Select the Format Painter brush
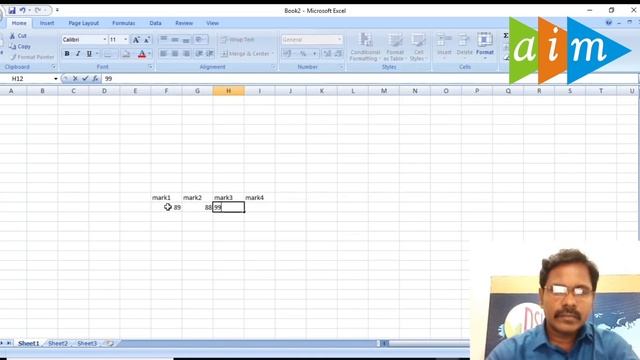Viewport: 640px width, 360px height. click(13, 57)
